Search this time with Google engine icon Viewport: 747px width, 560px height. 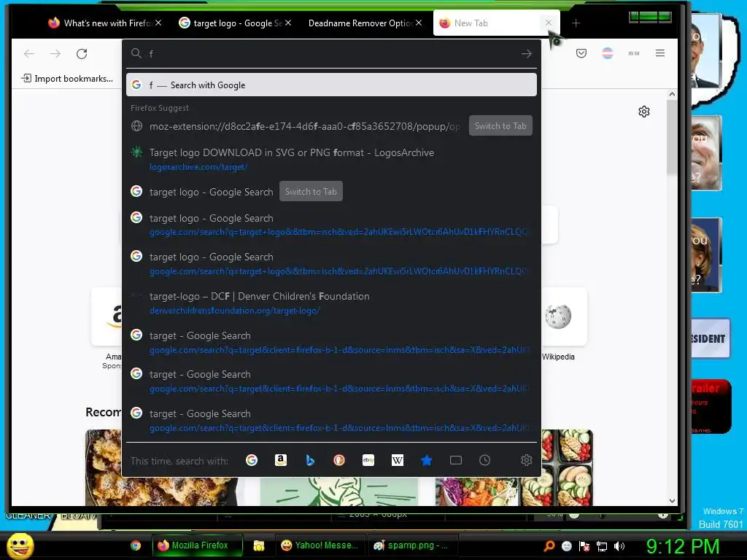coord(252,460)
